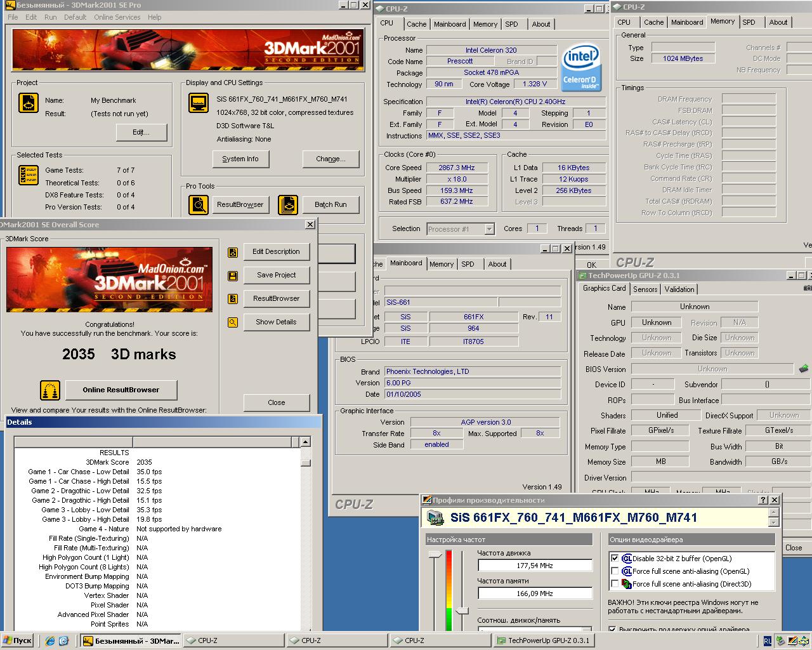Click the Direct3D icon of Force anti-aliasing option

click(x=627, y=584)
